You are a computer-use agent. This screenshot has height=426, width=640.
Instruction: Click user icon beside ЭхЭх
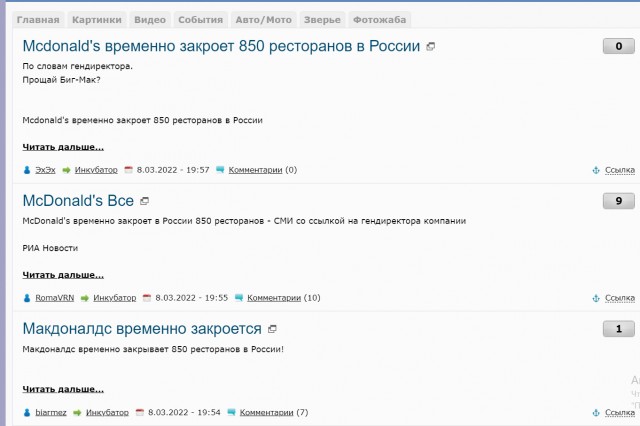(x=27, y=170)
